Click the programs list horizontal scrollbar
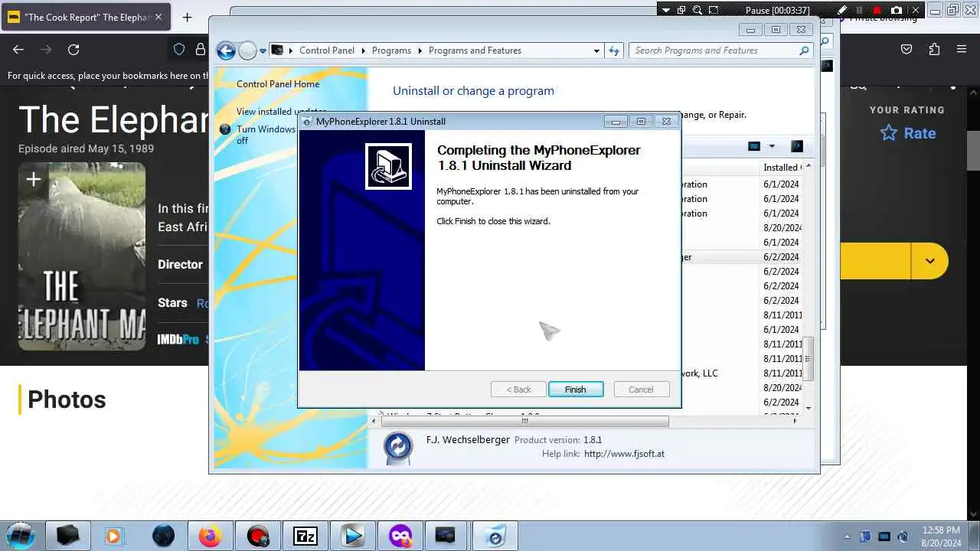980x551 pixels. click(x=524, y=421)
